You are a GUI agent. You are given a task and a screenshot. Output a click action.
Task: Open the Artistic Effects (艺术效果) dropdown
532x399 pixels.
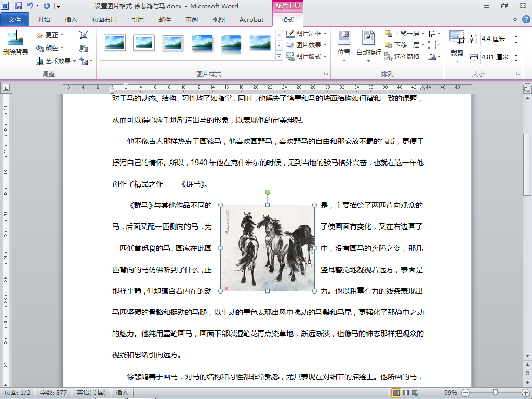tap(56, 61)
